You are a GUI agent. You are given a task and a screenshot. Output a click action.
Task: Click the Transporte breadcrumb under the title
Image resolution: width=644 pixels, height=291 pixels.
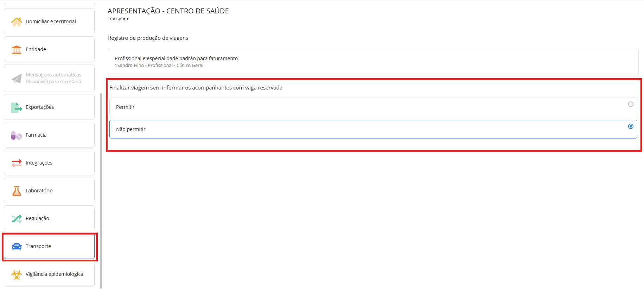[x=119, y=19]
